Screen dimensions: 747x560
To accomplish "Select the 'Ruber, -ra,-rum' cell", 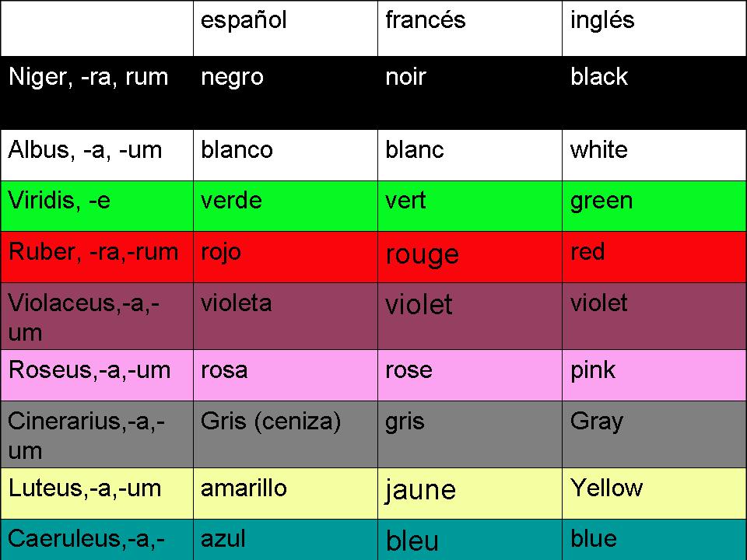I will click(96, 256).
